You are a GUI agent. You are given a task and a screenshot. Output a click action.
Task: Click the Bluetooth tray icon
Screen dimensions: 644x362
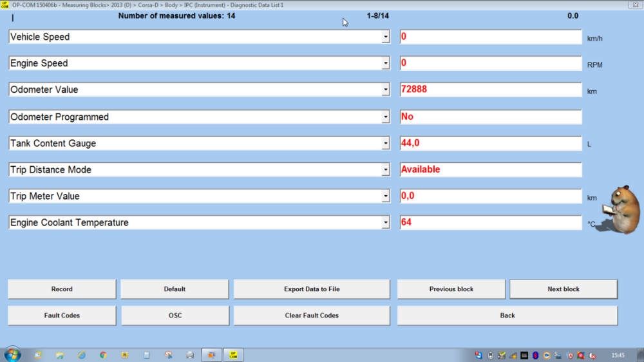(535, 355)
